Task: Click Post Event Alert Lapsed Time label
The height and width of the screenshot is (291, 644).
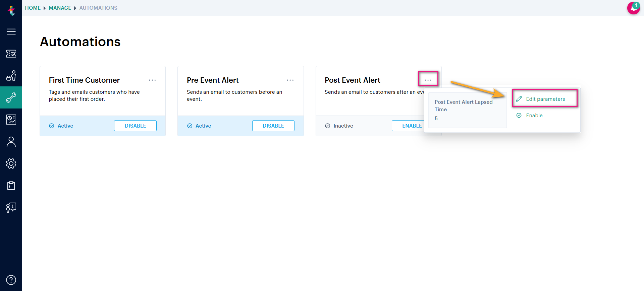Action: (x=464, y=105)
